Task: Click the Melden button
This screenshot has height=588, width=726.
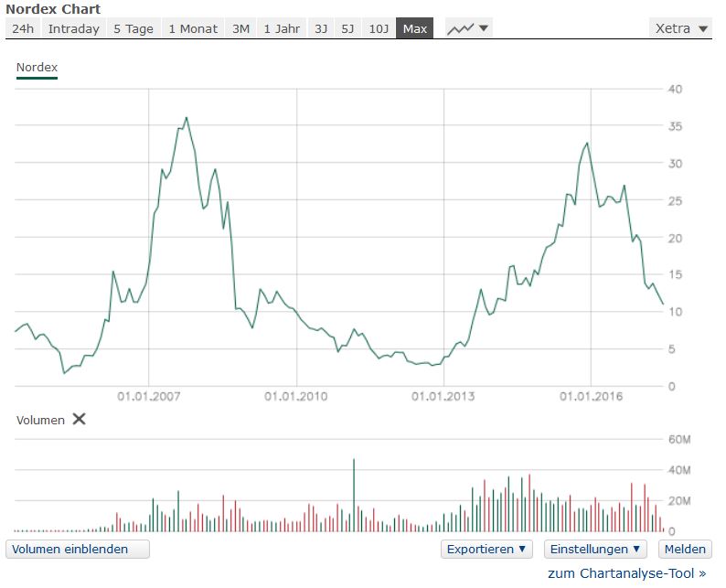Action: point(685,549)
